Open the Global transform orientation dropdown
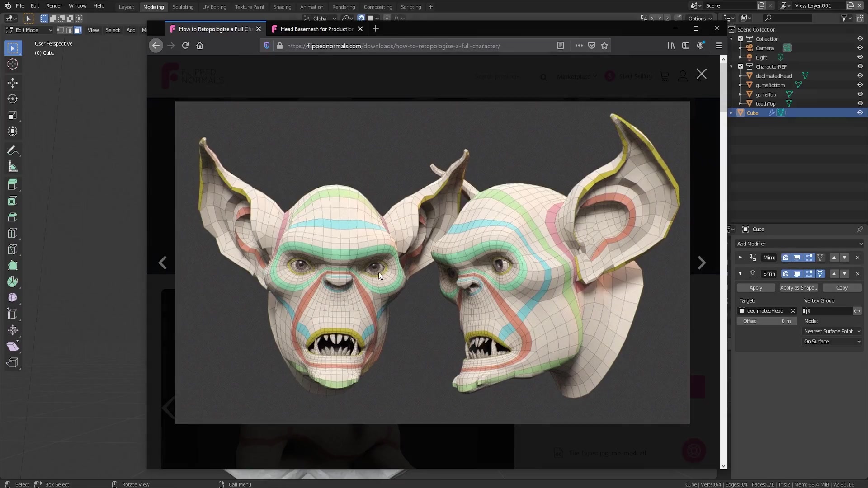 321,19
